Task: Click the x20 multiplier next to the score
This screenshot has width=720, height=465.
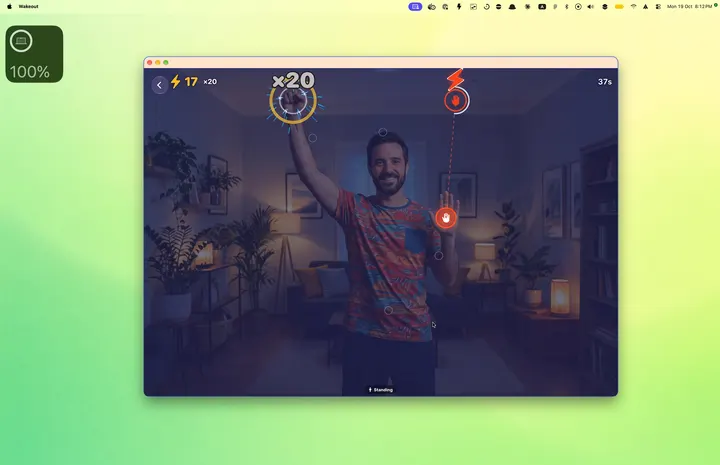Action: point(210,82)
